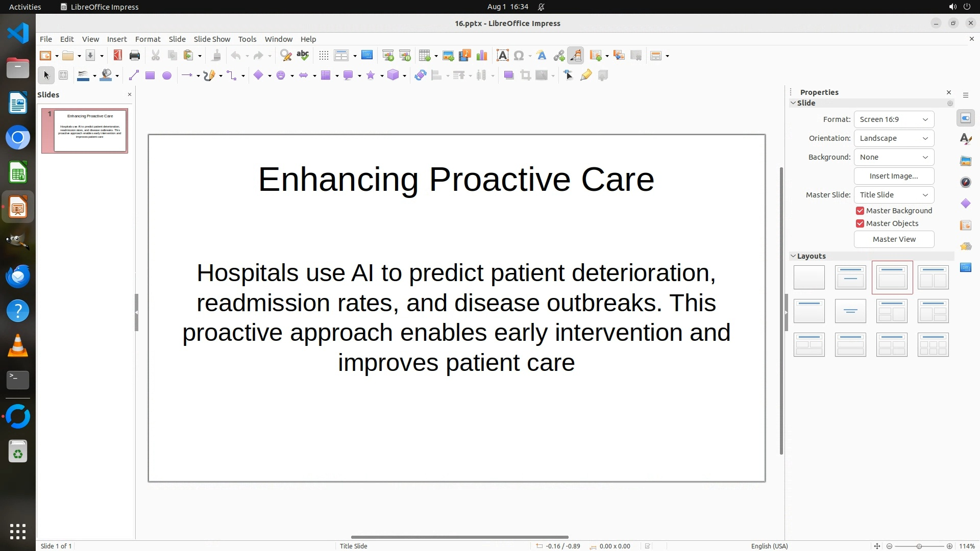Click the zoom slider in status bar

(x=919, y=546)
